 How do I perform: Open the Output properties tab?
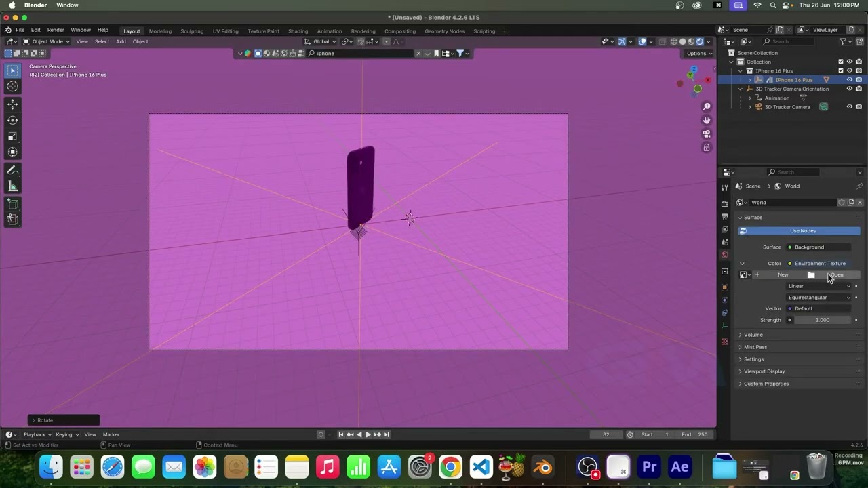point(724,217)
